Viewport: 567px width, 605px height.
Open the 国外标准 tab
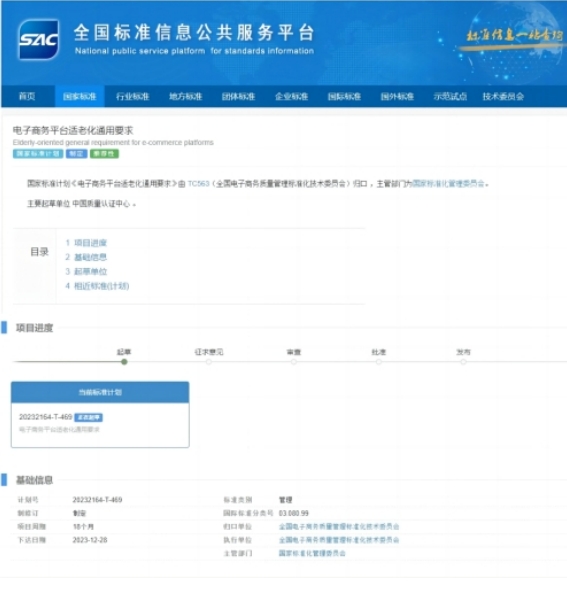click(397, 96)
